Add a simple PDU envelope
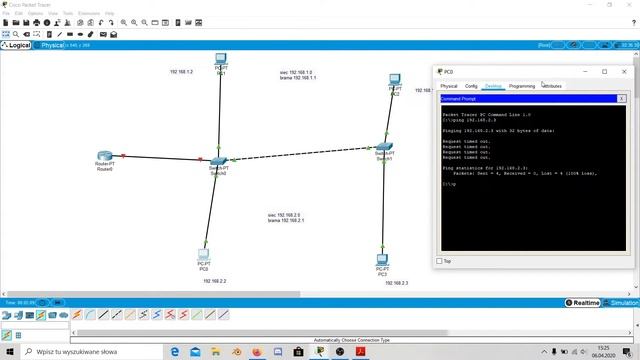This screenshot has width=640, height=360. pos(103,34)
